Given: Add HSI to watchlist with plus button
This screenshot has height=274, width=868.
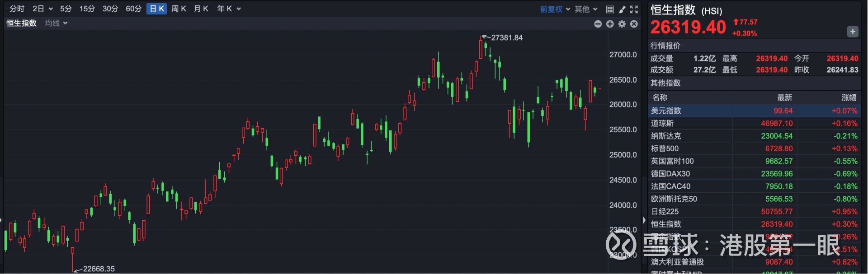Looking at the screenshot, I should tap(852, 32).
